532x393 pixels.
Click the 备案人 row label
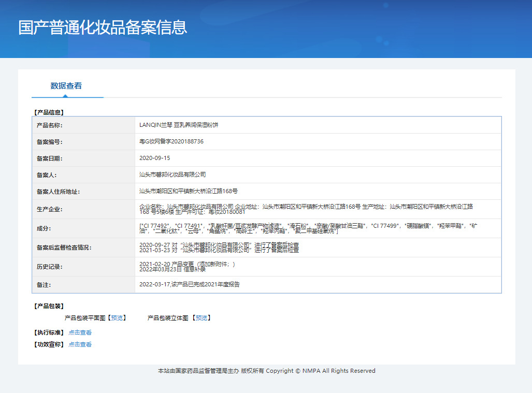[47, 175]
